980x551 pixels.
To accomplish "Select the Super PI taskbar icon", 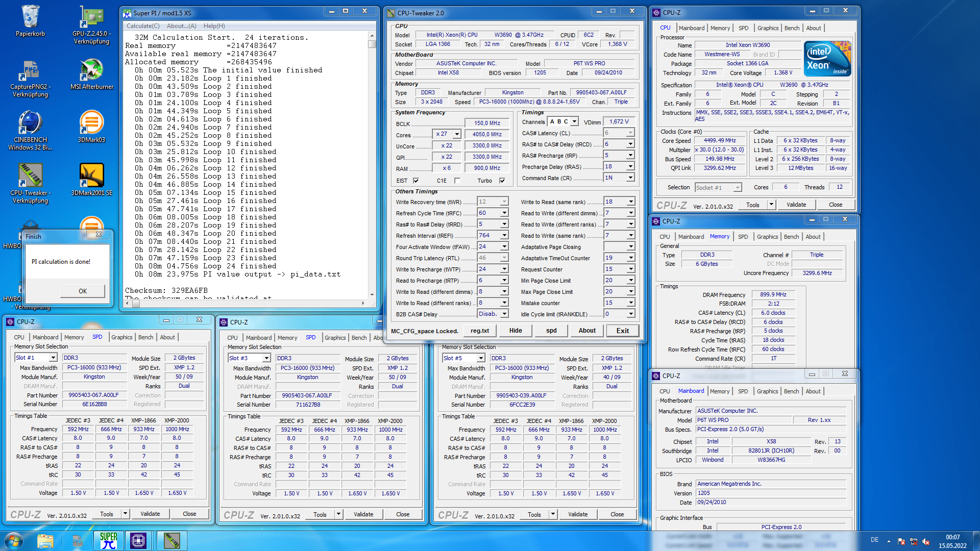I will point(108,541).
